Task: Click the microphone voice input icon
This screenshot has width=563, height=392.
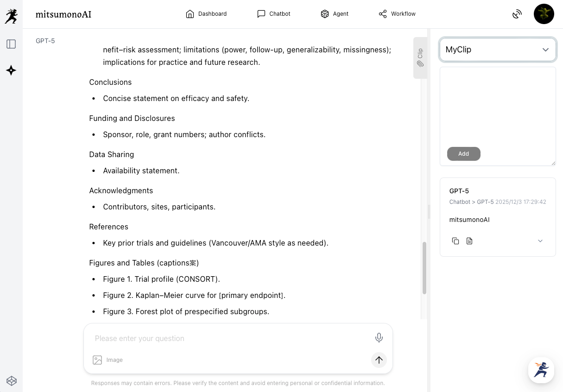Action: coord(379,338)
